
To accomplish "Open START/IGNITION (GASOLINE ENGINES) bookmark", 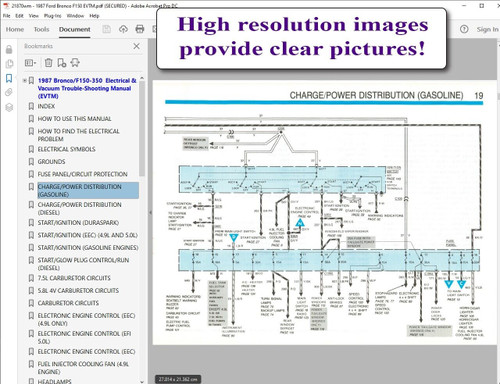I will click(88, 248).
